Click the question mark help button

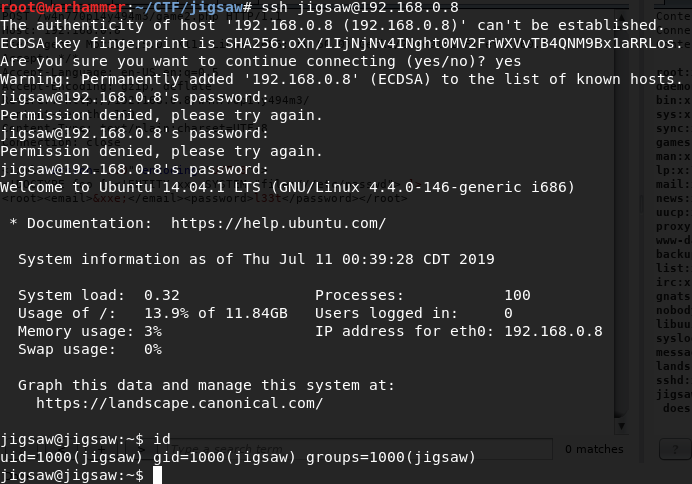[675, 450]
